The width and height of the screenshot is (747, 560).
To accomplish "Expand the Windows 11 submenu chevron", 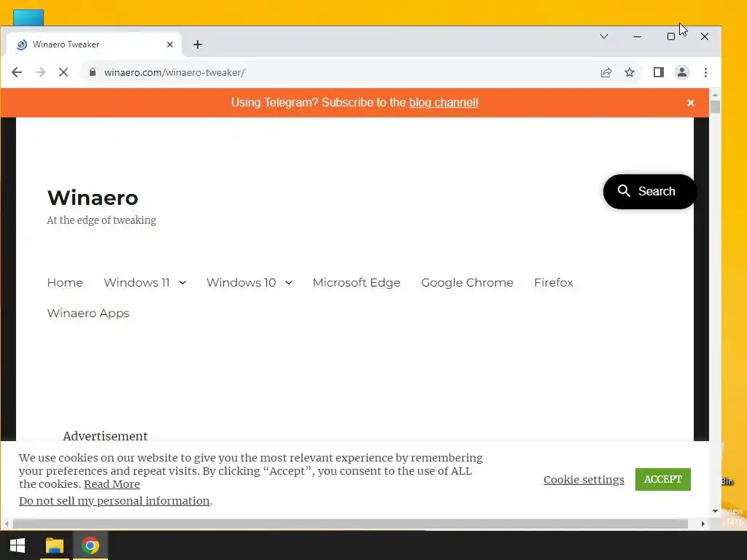I will point(182,283).
